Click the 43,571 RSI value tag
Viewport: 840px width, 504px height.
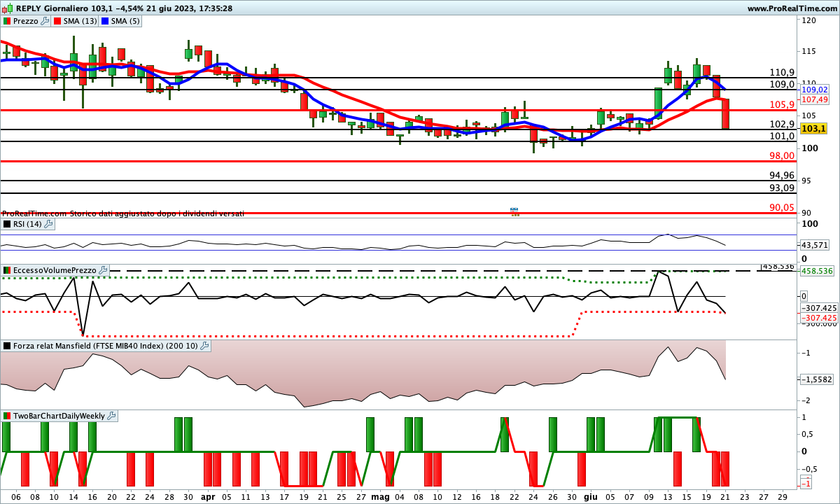pyautogui.click(x=814, y=245)
